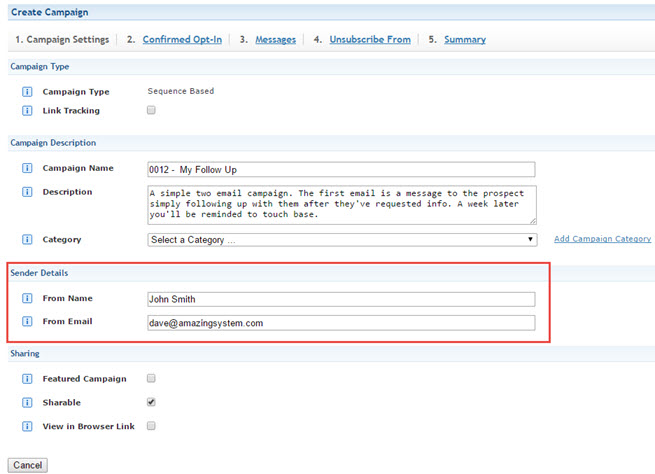
Task: Click the Campaign Name text field
Action: tap(340, 169)
